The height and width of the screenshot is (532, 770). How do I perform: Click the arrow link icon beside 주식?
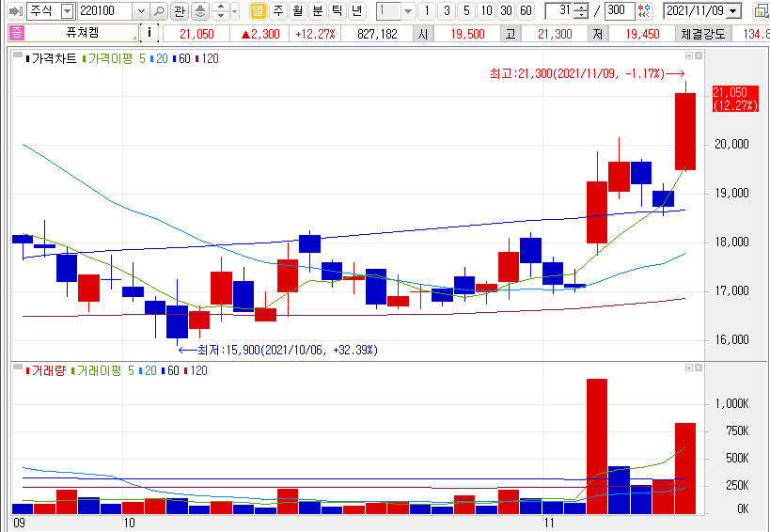click(x=16, y=10)
